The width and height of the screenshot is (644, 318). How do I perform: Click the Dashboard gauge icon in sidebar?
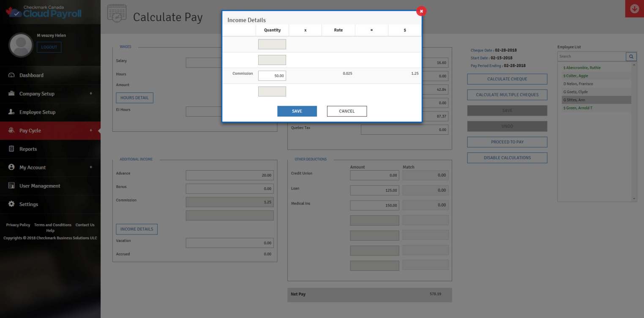(x=11, y=75)
